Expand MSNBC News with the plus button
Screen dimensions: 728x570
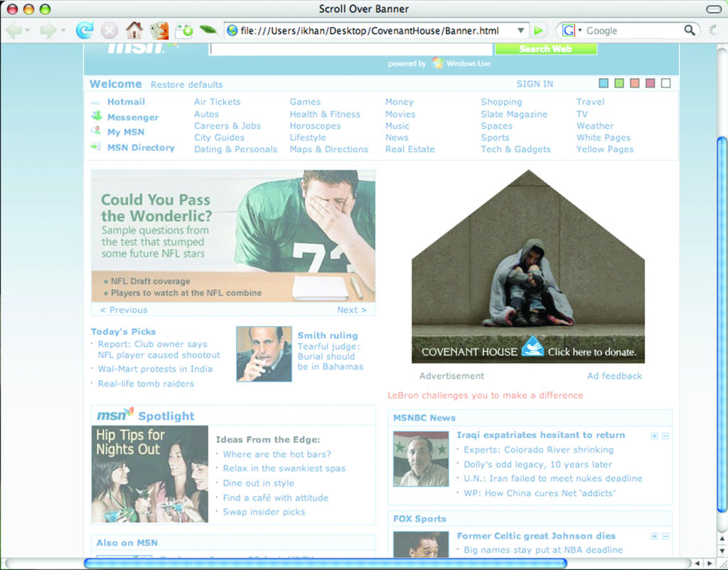654,436
